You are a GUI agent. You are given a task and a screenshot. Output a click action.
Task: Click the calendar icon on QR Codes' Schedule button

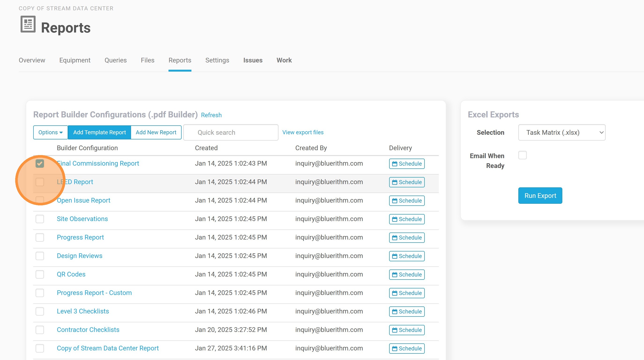[395, 274]
